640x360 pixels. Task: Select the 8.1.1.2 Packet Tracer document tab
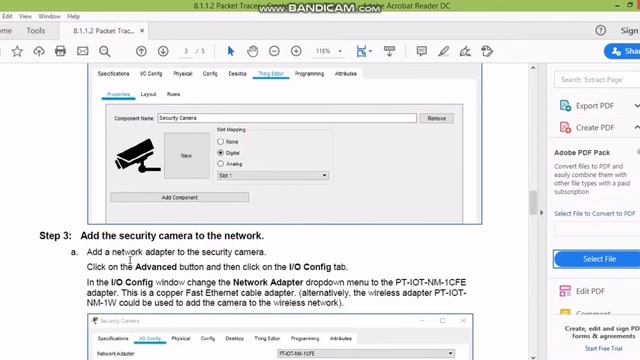(x=104, y=31)
